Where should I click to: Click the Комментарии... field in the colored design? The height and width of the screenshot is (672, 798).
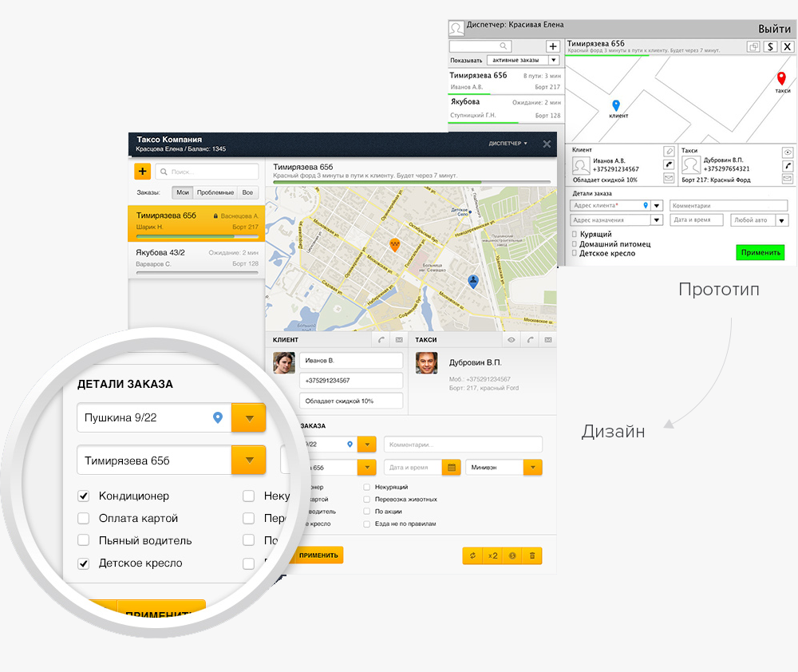tap(463, 445)
